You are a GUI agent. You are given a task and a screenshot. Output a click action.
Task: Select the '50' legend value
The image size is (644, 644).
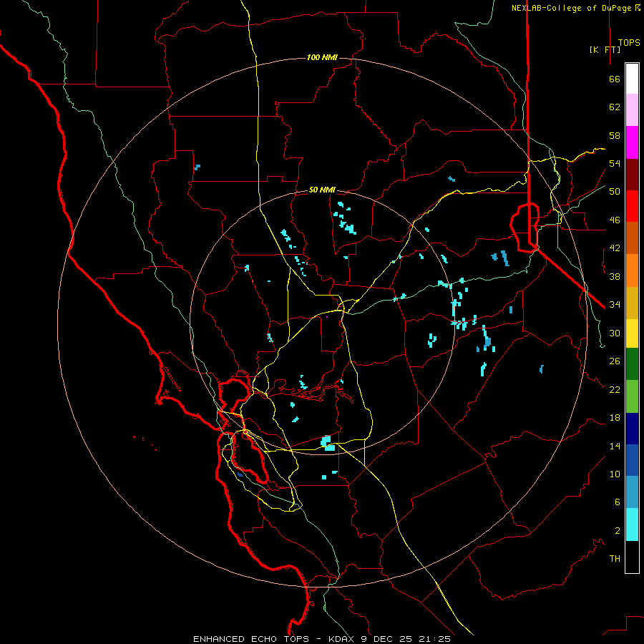(615, 191)
